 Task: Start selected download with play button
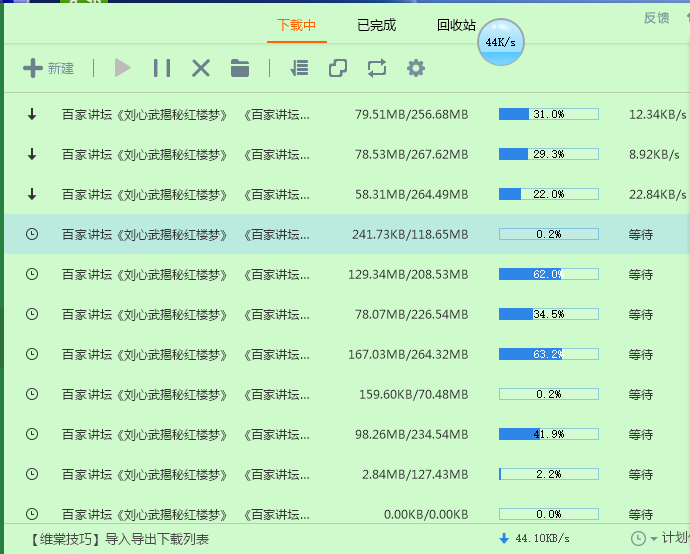(122, 68)
